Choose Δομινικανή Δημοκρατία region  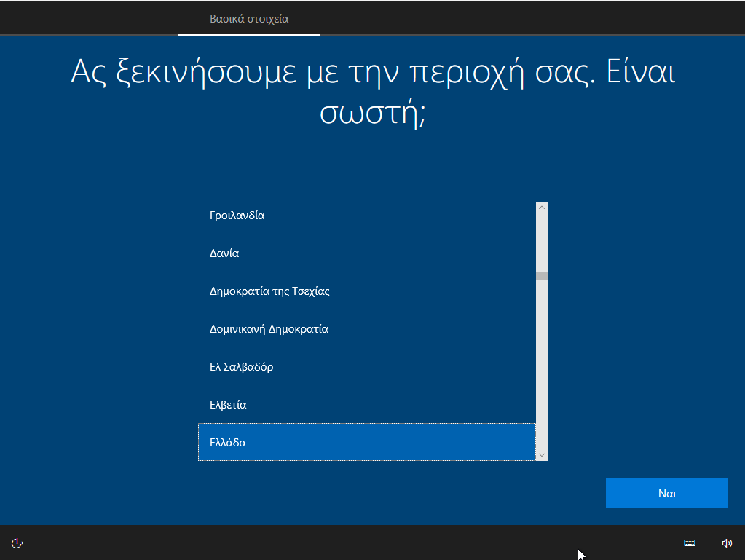click(367, 328)
